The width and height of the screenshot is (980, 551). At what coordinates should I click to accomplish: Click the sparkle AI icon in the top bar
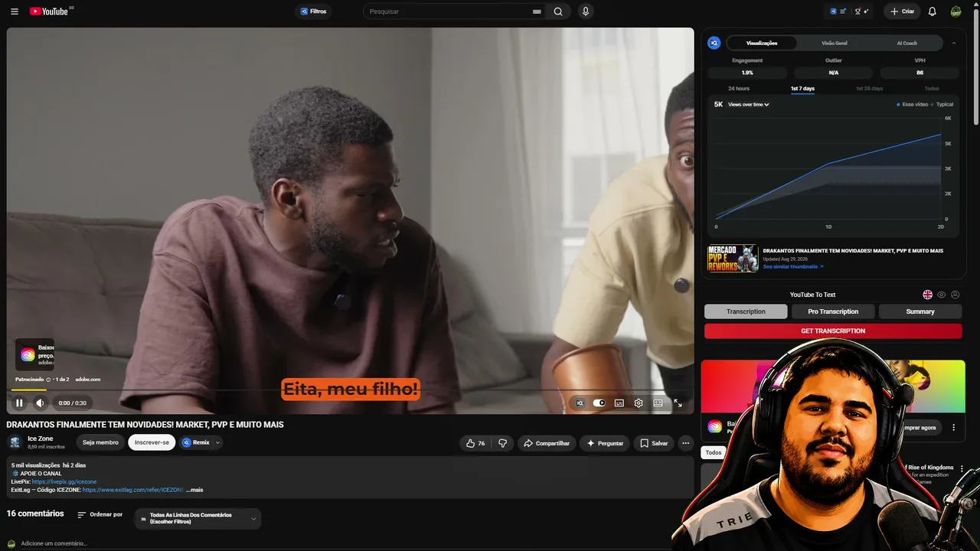pyautogui.click(x=866, y=11)
